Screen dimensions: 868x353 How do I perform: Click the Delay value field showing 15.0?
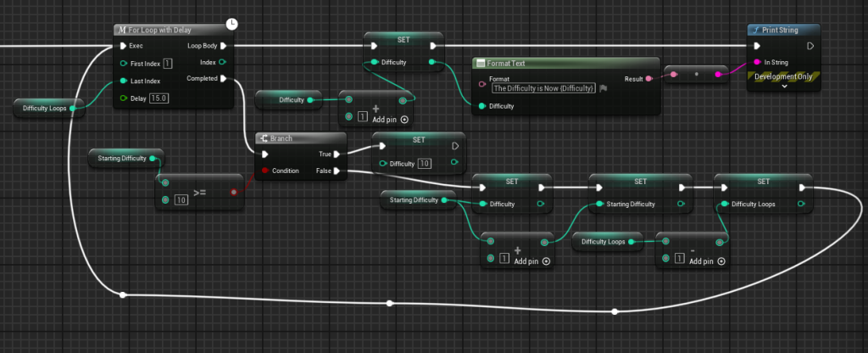[x=159, y=99]
